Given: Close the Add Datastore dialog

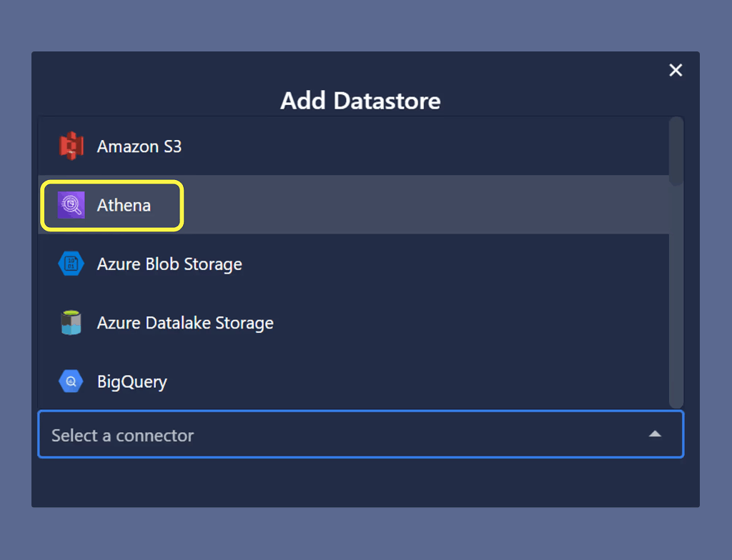Looking at the screenshot, I should tap(676, 70).
